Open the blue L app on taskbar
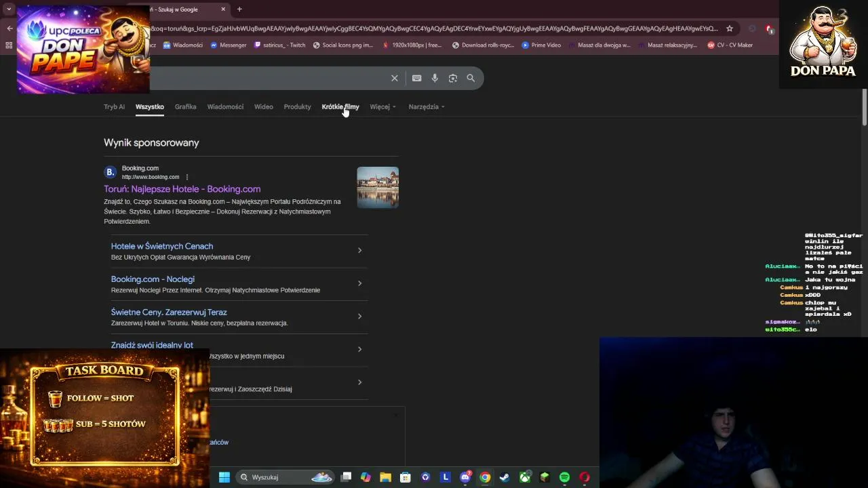This screenshot has height=488, width=868. tap(446, 477)
